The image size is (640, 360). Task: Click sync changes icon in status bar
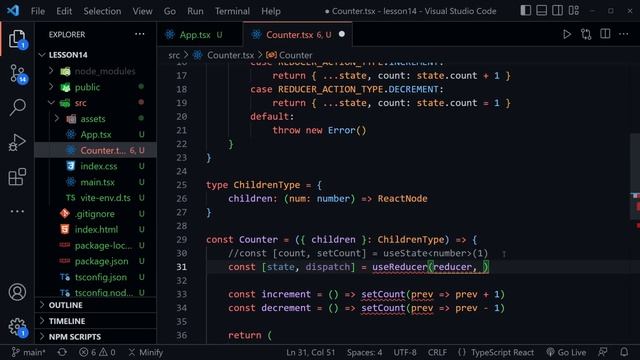[x=62, y=352]
